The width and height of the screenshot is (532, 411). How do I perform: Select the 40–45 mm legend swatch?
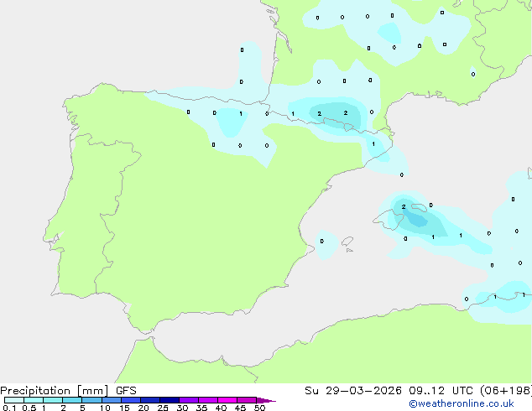click(227, 400)
